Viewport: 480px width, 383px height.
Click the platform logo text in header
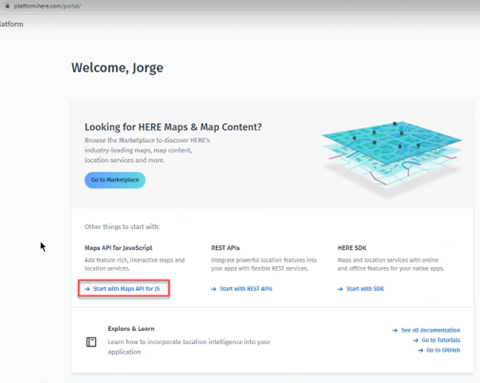tap(12, 24)
